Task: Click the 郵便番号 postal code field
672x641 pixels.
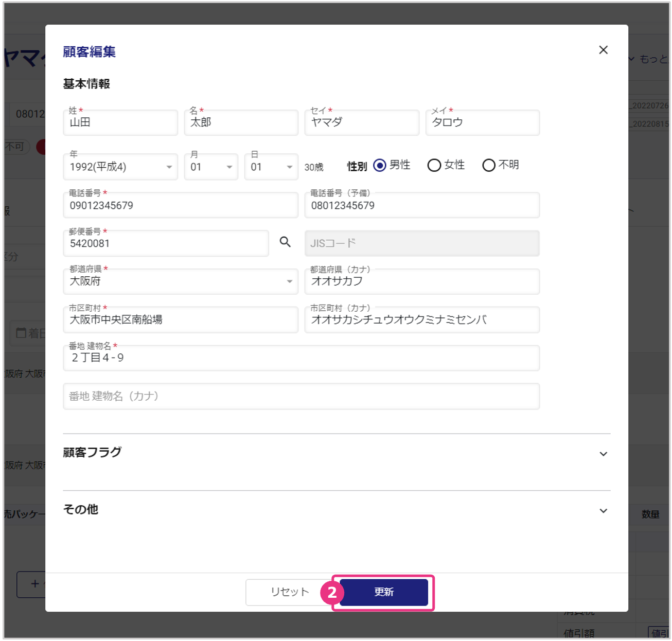Action: tap(165, 244)
